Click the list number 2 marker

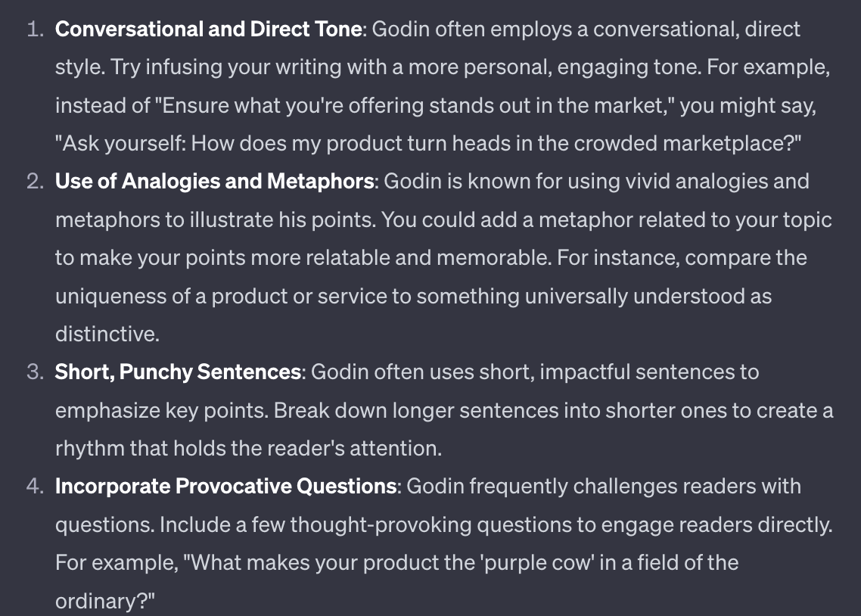coord(35,182)
